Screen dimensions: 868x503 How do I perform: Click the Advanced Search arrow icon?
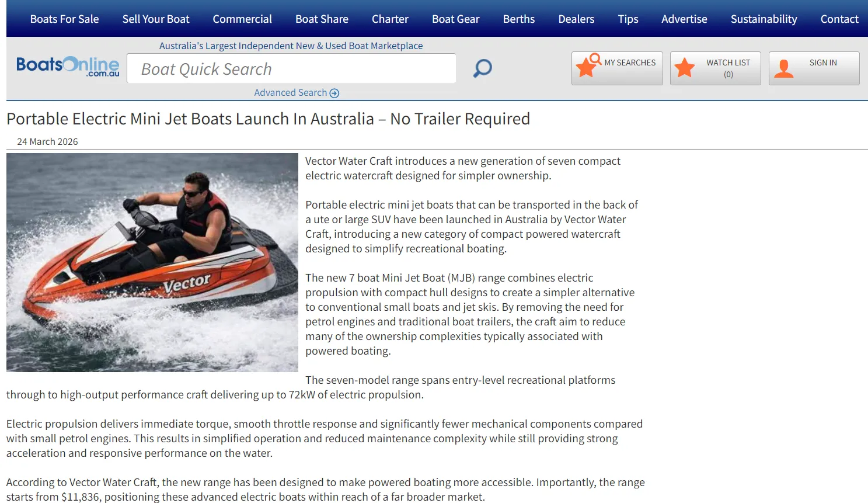pyautogui.click(x=334, y=93)
